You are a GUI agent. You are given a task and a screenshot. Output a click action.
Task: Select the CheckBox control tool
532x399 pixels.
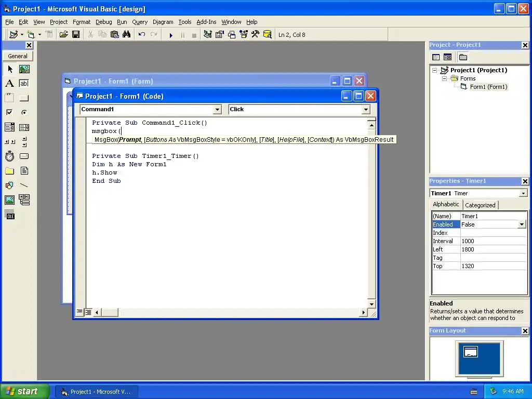pos(9,112)
